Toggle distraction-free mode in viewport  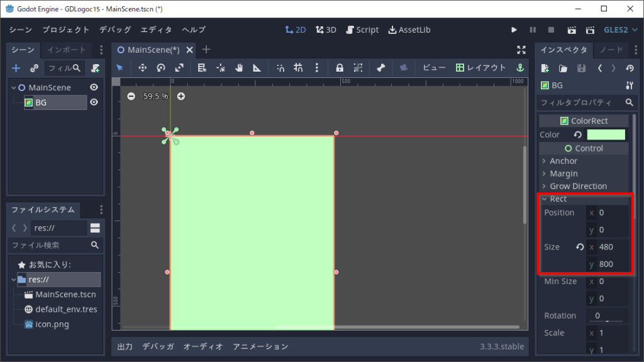[x=521, y=50]
